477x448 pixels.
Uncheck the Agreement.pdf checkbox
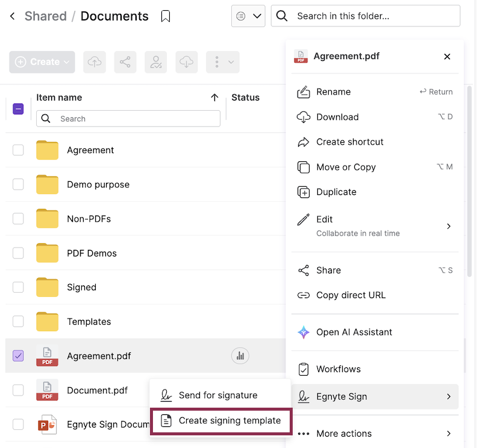[18, 356]
